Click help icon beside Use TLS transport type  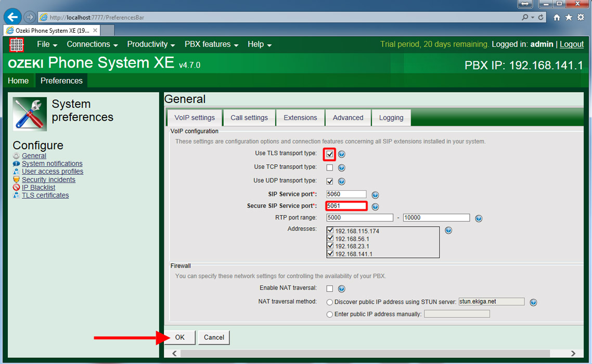tap(341, 154)
